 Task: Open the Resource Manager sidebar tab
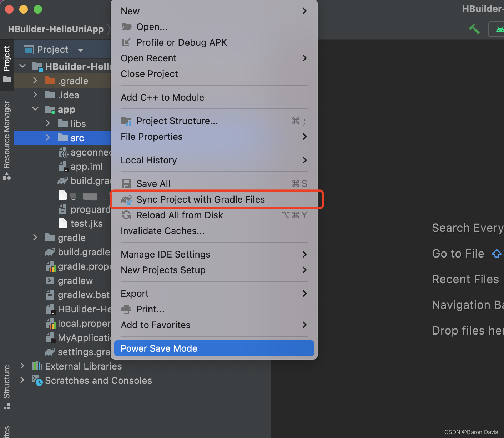[7, 140]
